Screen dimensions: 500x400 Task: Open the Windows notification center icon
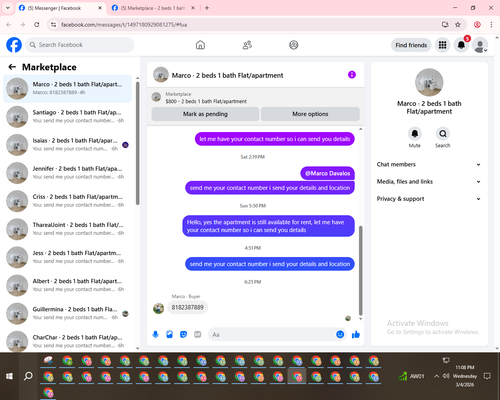[487, 376]
